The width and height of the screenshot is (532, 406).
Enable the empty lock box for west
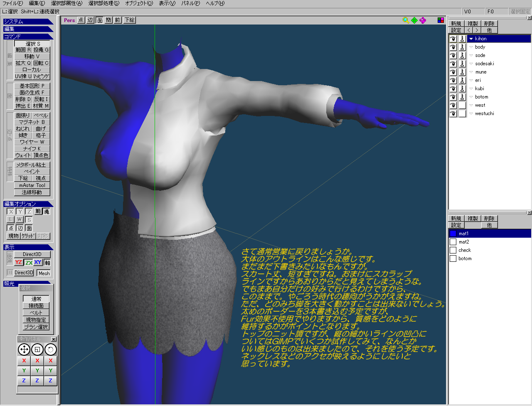click(x=462, y=105)
